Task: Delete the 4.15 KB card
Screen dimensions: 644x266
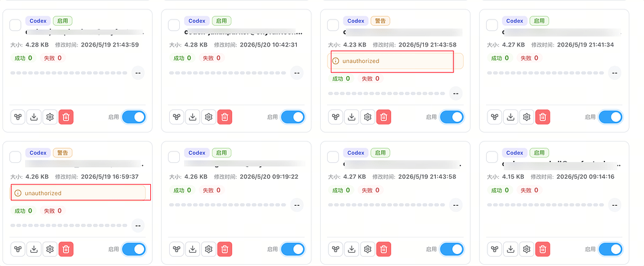Action: (x=543, y=249)
